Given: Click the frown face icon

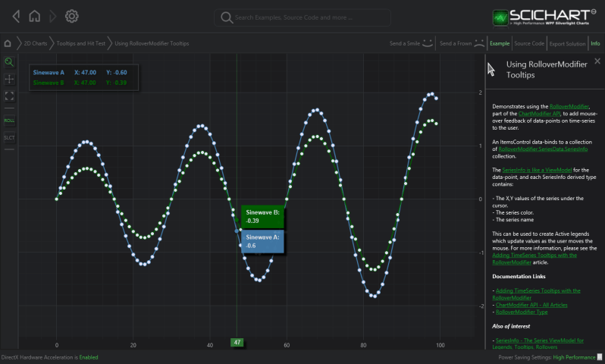Looking at the screenshot, I should (479, 43).
